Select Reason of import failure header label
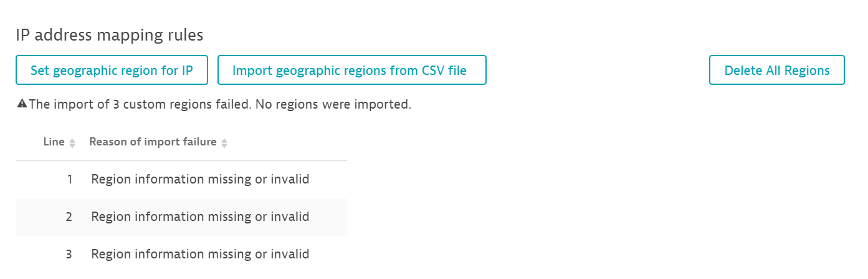868x279 pixels. point(153,142)
